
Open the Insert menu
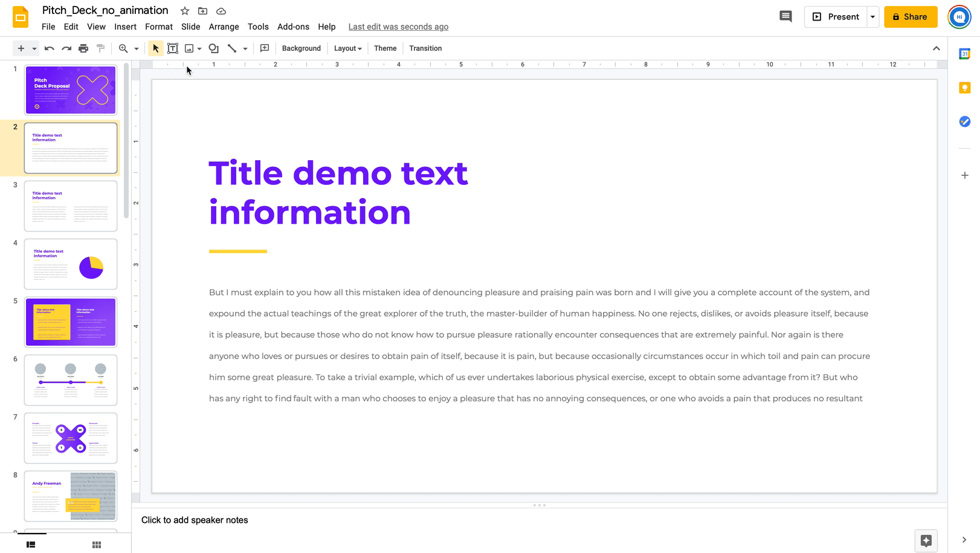[x=125, y=27]
